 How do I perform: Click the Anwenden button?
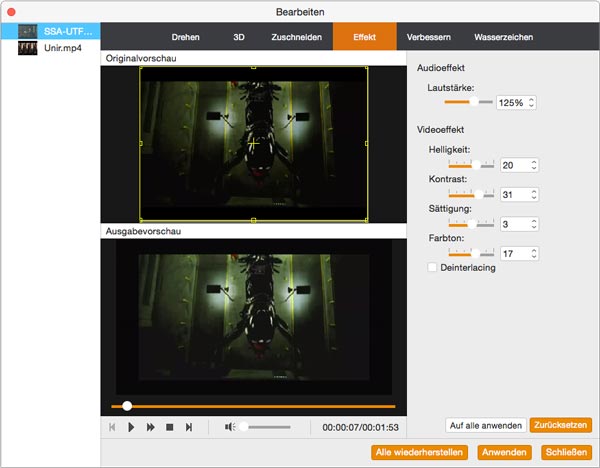pos(504,452)
